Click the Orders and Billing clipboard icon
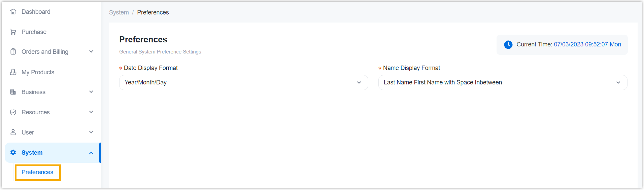This screenshot has height=190, width=644. pos(13,52)
